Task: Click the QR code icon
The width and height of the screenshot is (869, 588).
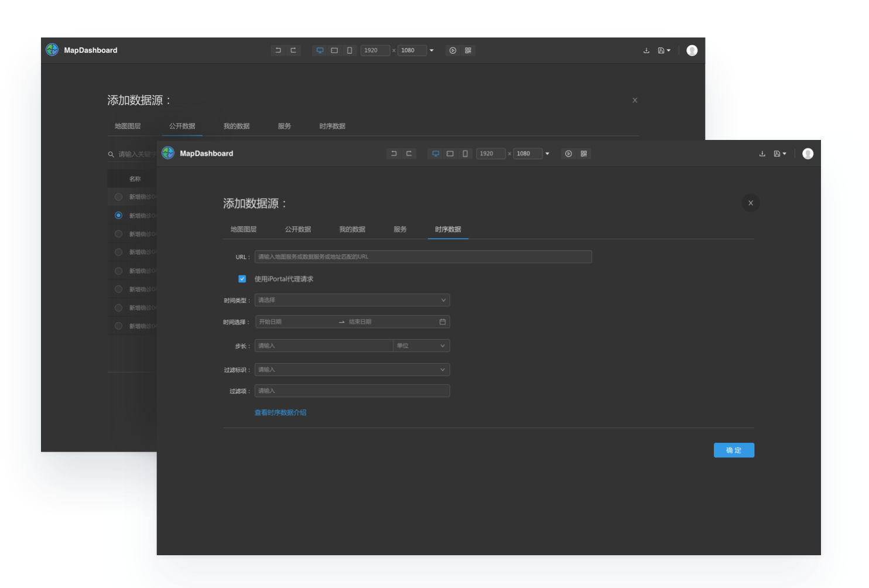Action: coord(583,153)
